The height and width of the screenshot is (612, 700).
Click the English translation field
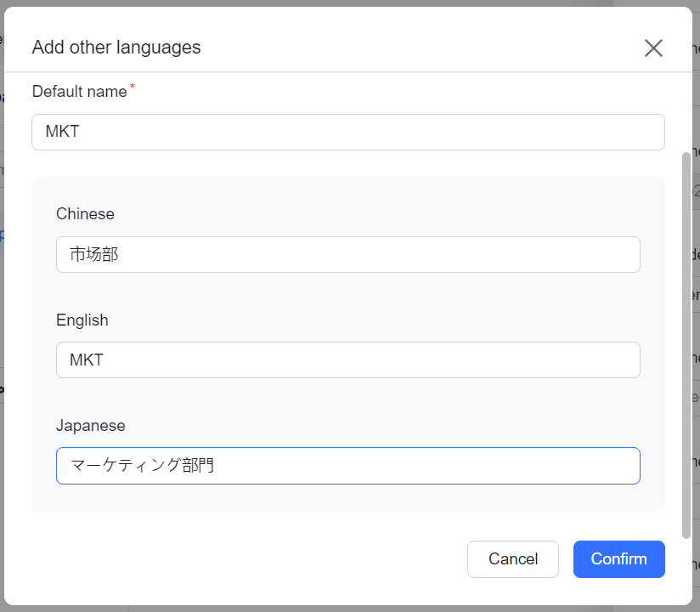[348, 360]
